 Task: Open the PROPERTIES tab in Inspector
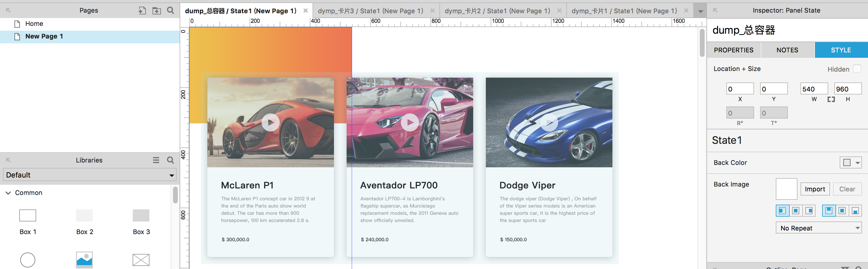pyautogui.click(x=734, y=50)
